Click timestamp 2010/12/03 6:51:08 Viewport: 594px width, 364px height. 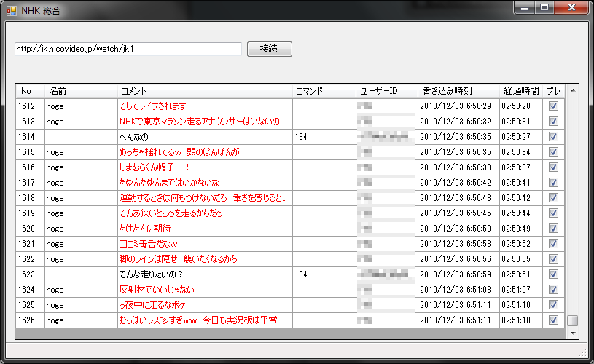(456, 290)
